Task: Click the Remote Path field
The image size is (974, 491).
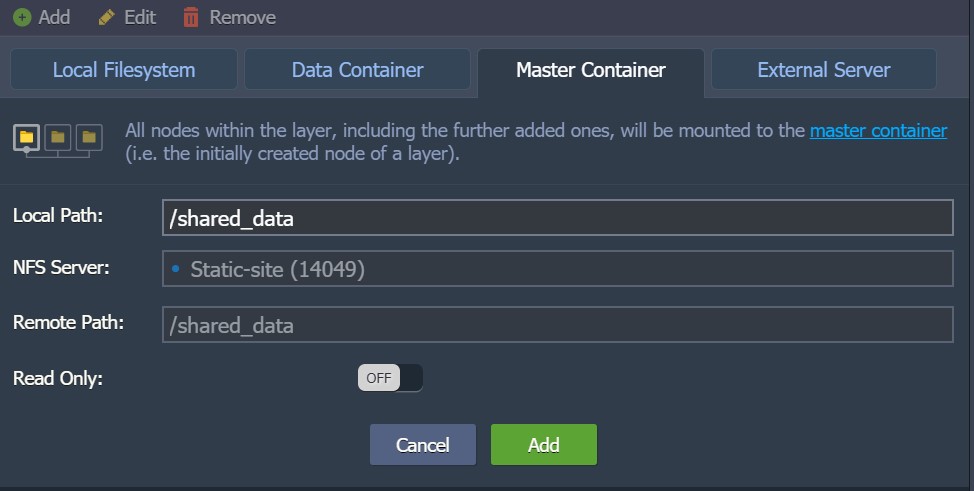Action: coord(557,324)
